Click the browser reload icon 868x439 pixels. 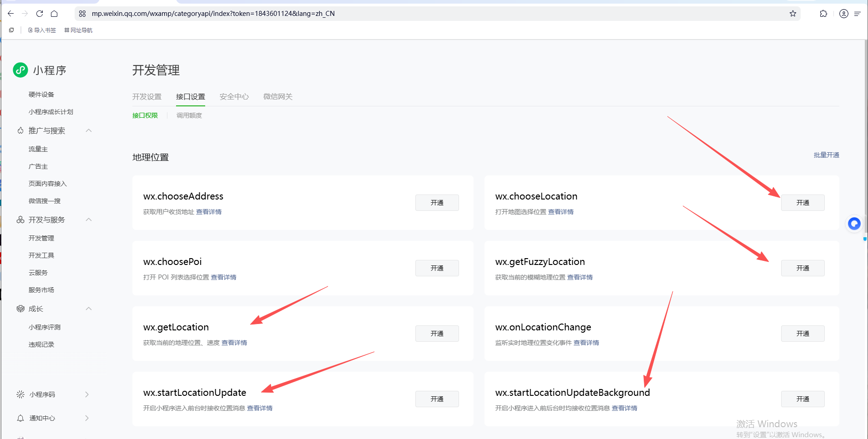click(40, 14)
